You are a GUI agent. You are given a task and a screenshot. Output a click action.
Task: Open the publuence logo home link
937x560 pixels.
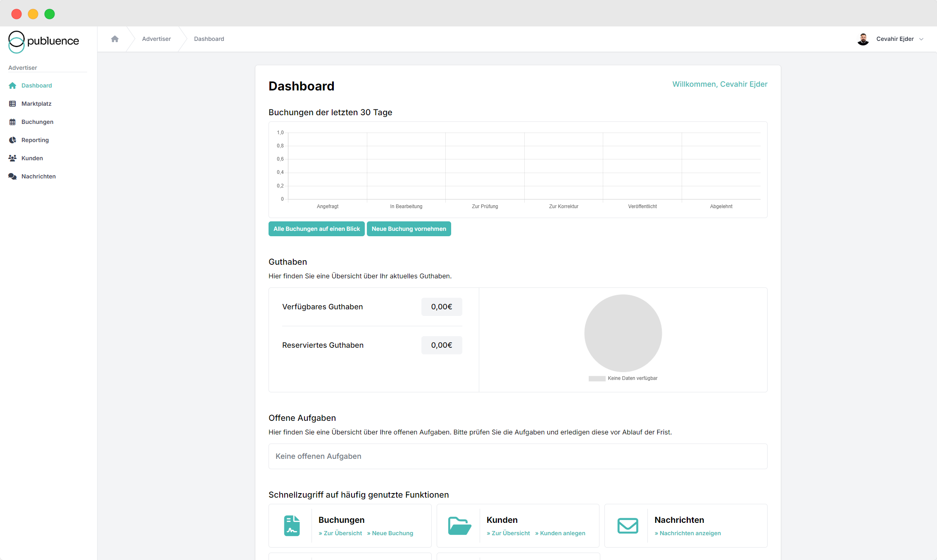[x=44, y=41]
